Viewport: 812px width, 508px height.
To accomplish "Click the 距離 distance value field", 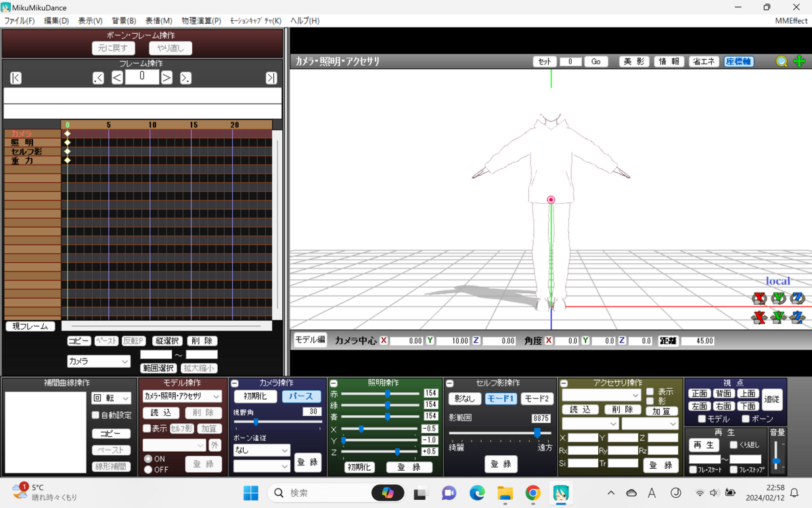I will [698, 341].
